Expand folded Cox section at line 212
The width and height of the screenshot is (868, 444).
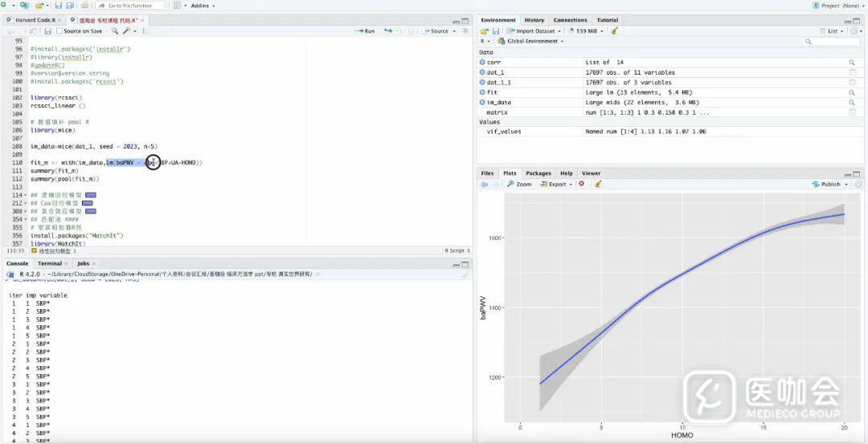(x=27, y=203)
